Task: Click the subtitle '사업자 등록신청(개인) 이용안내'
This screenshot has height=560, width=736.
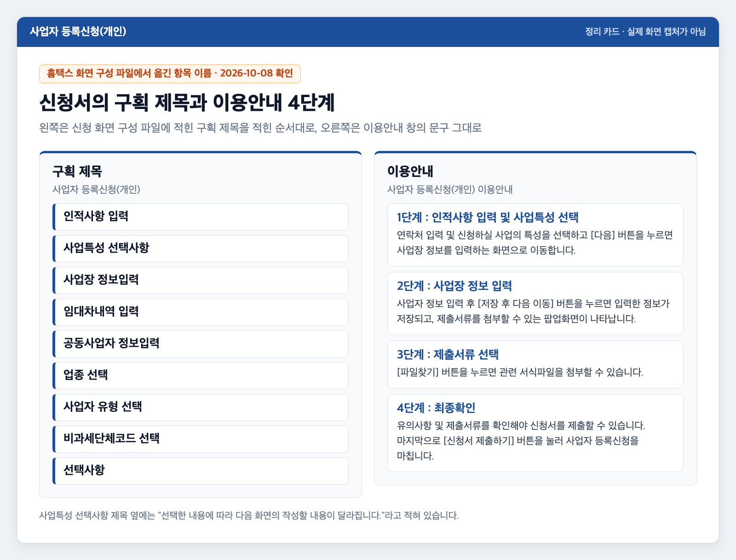Action: pos(450,189)
